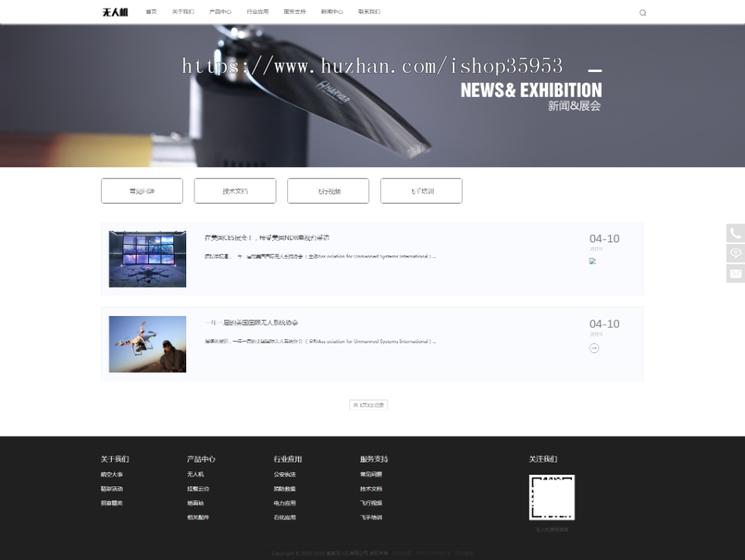
Task: Click footer link 航空大事
Action: coord(112,475)
